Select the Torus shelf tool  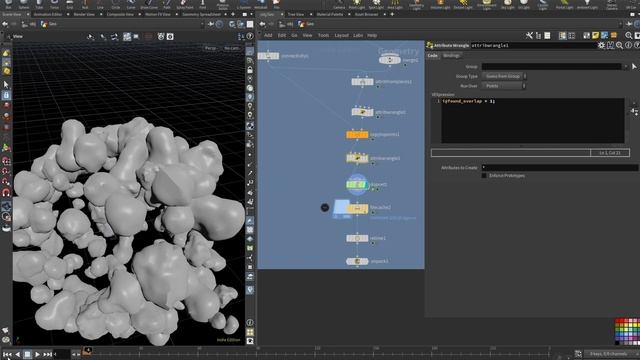point(54,4)
